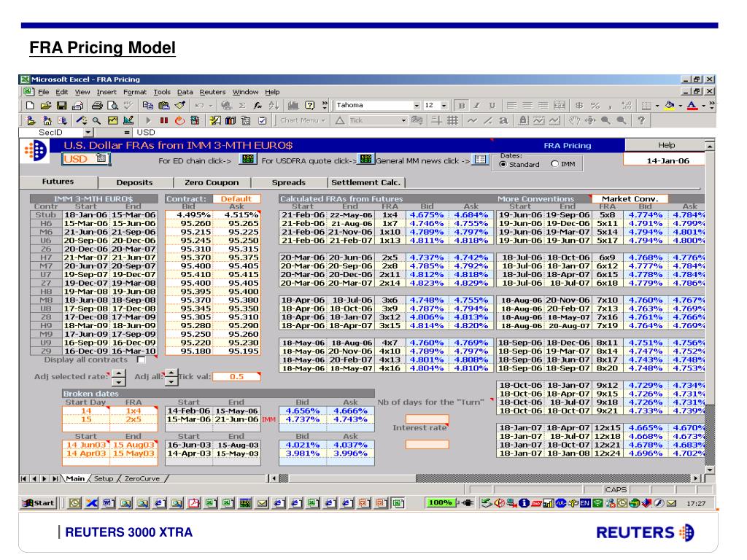The height and width of the screenshot is (560, 747).
Task: Click the Tick val 0.5 field
Action: point(236,377)
